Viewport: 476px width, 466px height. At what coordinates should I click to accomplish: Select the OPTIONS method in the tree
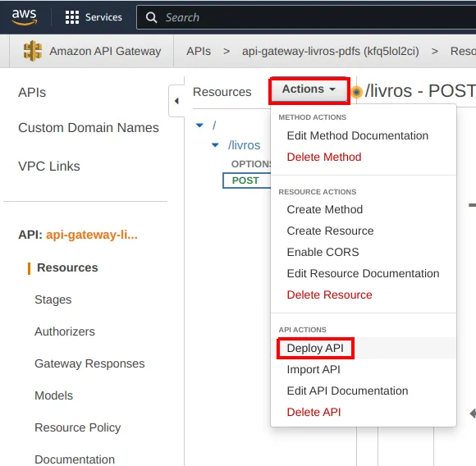(251, 164)
